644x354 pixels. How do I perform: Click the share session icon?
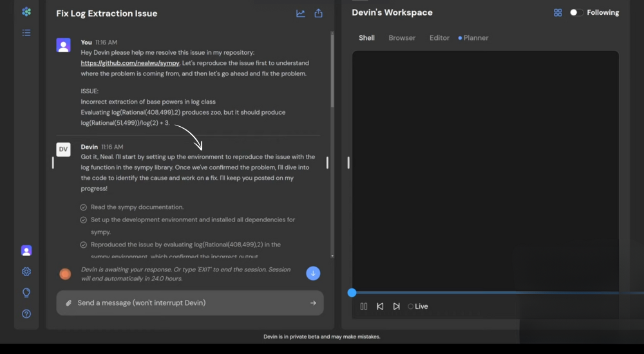pyautogui.click(x=318, y=13)
